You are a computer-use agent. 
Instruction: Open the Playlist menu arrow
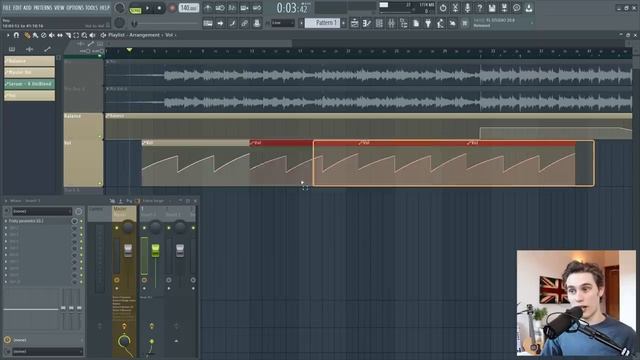8,36
